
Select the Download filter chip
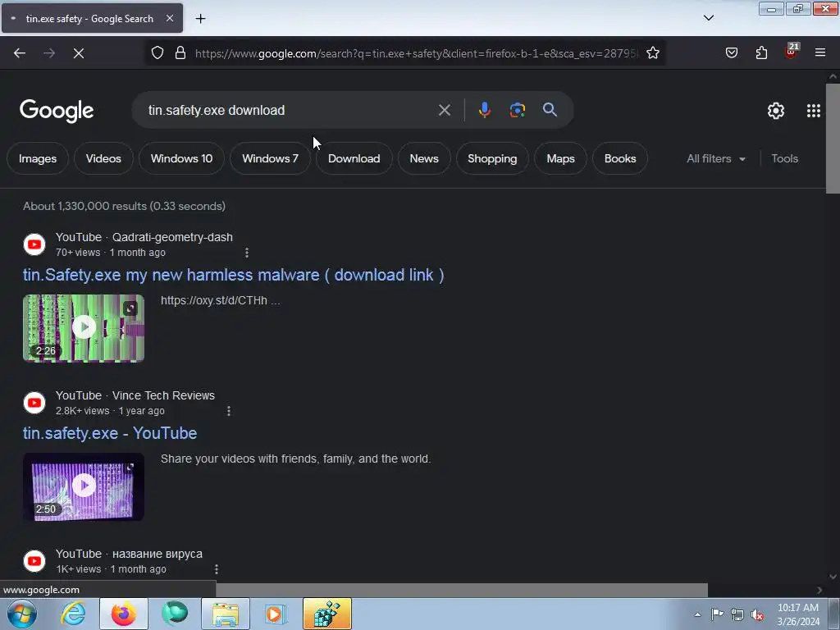click(354, 158)
